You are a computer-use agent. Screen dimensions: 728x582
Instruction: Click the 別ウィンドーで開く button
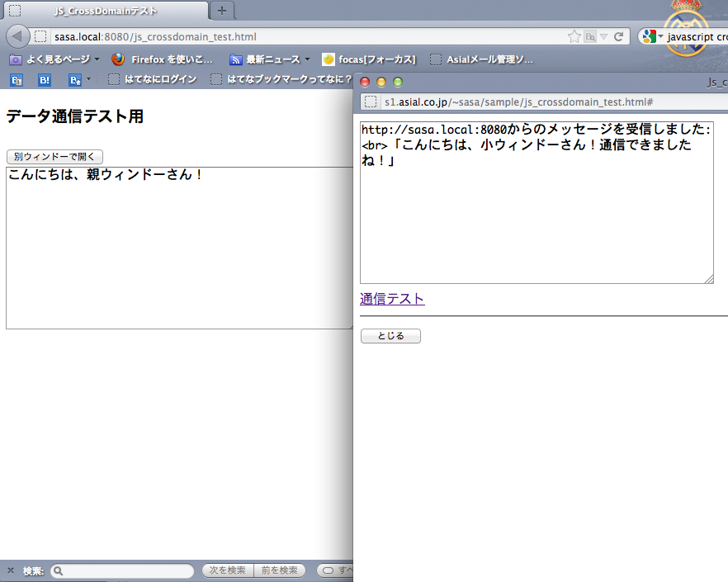pyautogui.click(x=54, y=157)
